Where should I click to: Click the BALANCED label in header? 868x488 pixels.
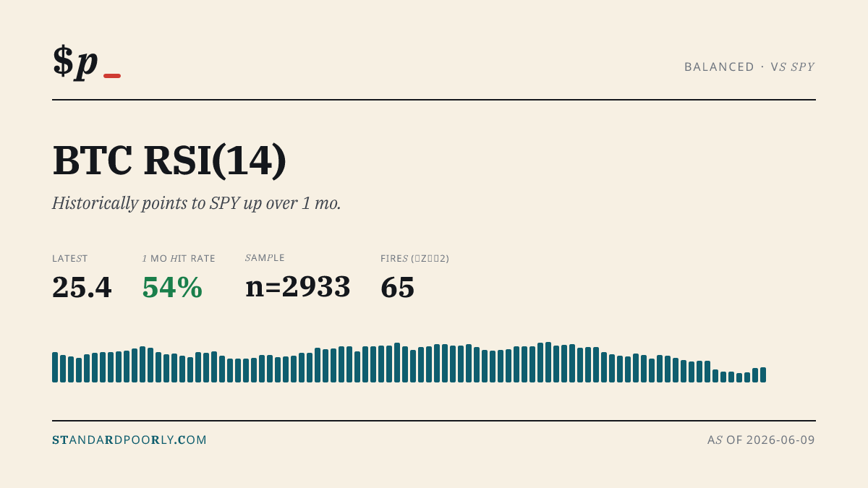pyautogui.click(x=719, y=67)
